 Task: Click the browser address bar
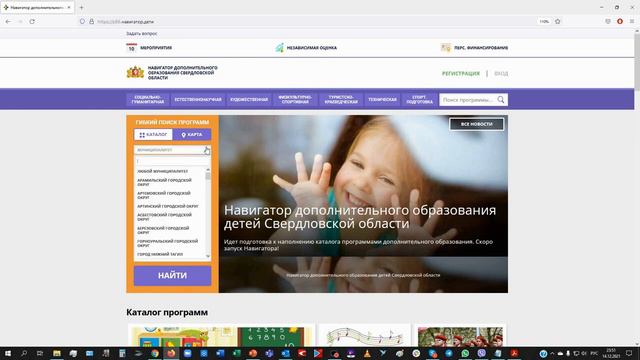click(x=306, y=22)
